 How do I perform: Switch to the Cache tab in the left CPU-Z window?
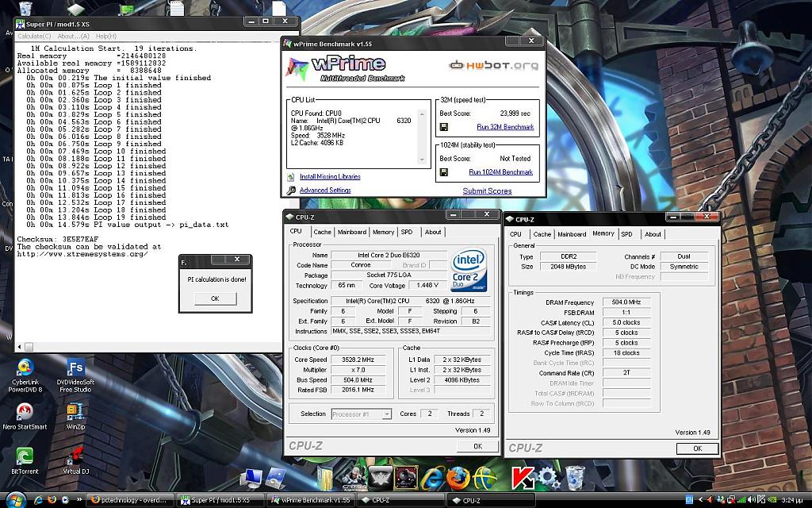pos(322,233)
